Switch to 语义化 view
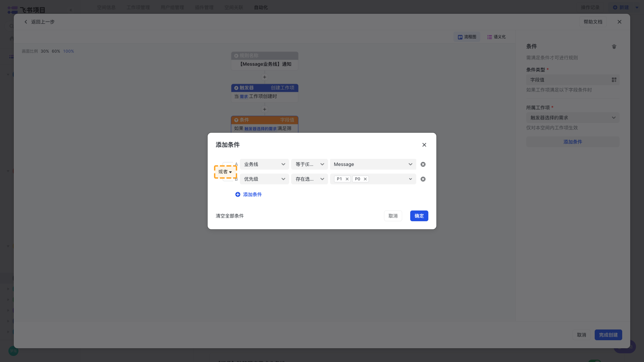 pos(496,37)
